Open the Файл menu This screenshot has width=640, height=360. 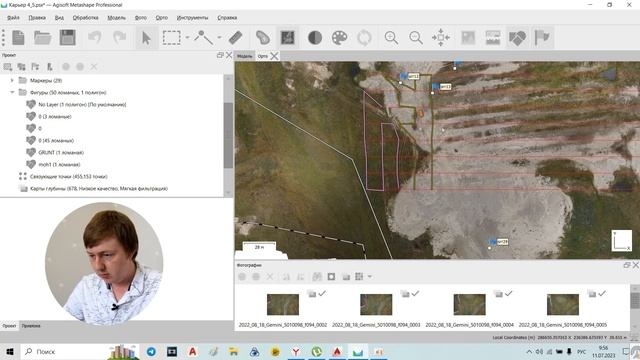click(x=13, y=18)
